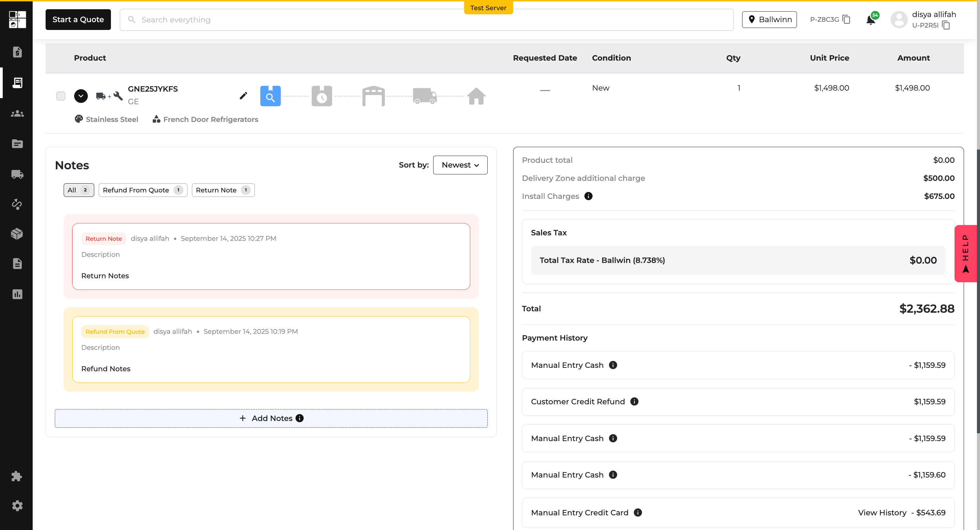
Task: Click the Search everything field
Action: point(426,20)
